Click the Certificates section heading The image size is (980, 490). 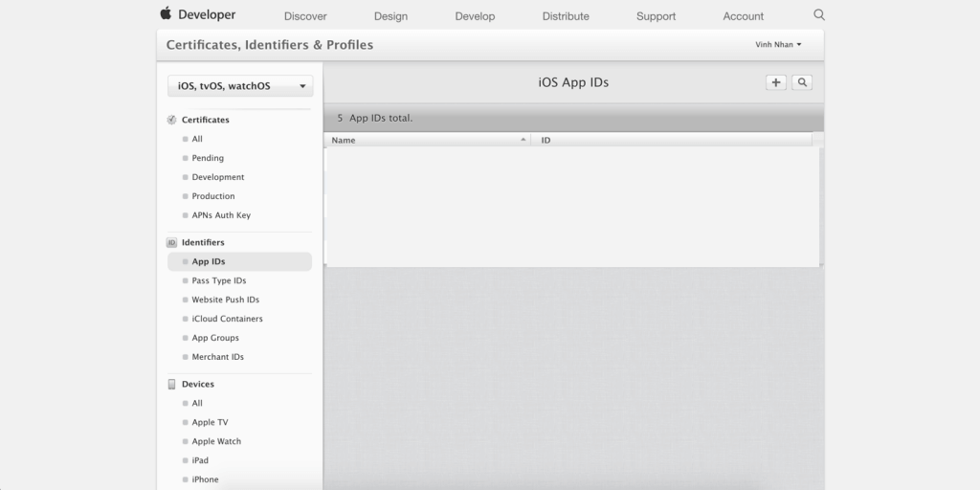pyautogui.click(x=206, y=120)
